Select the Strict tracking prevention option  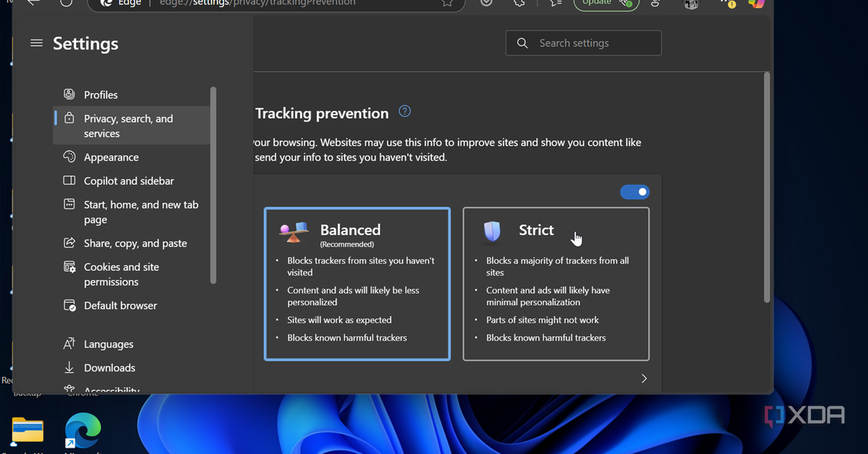coord(556,283)
